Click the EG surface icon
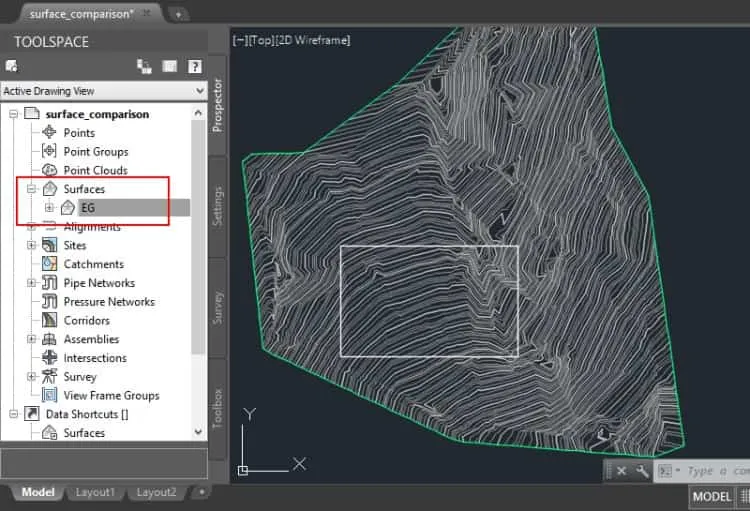 coord(67,208)
